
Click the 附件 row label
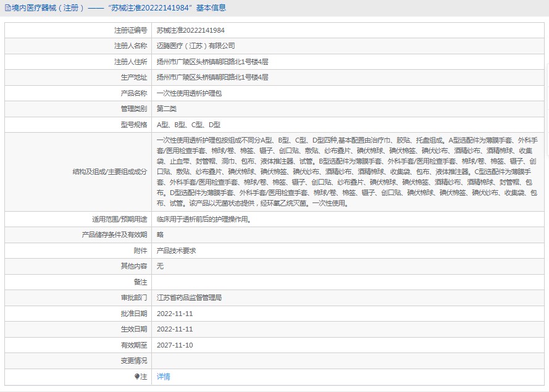tap(140, 251)
